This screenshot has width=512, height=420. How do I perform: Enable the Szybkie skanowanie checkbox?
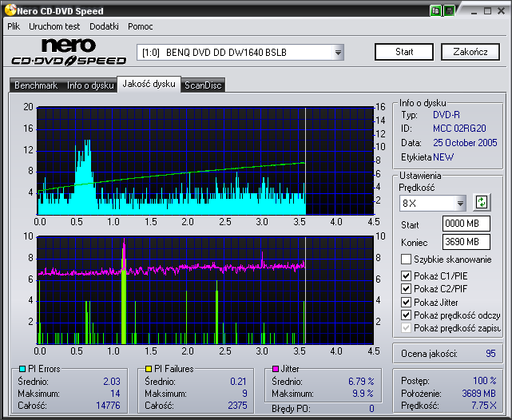(406, 260)
